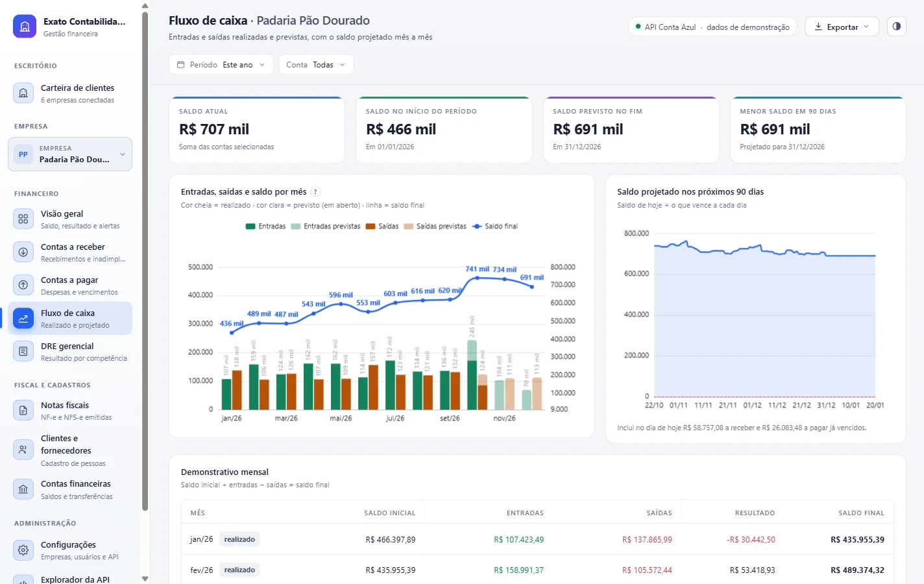This screenshot has height=584, width=924.
Task: Click the 'Saldo projetado nos próximos 90 dias' title
Action: tap(690, 191)
